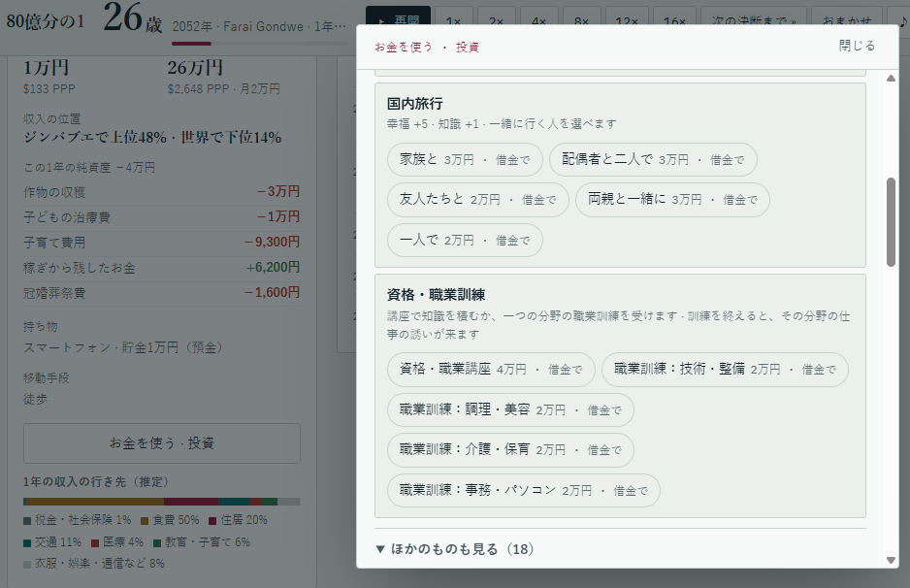Viewport: 910px width, 588px height.
Task: Choose domestic trip 配偶者と二人で
Action: coord(653,160)
